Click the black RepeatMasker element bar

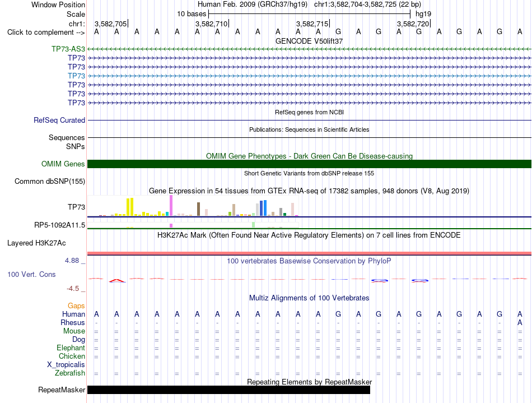click(x=228, y=390)
